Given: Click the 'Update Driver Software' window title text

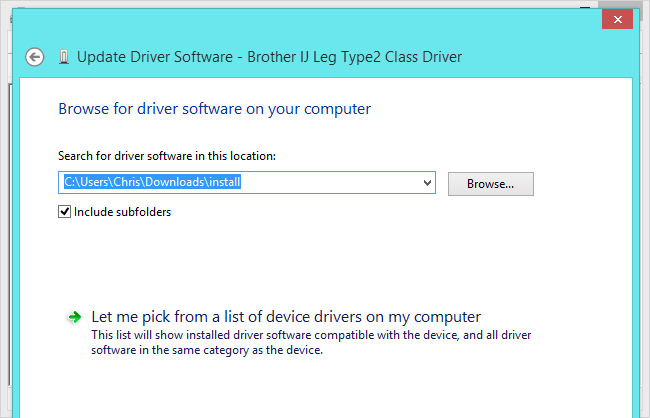Looking at the screenshot, I should (x=150, y=57).
